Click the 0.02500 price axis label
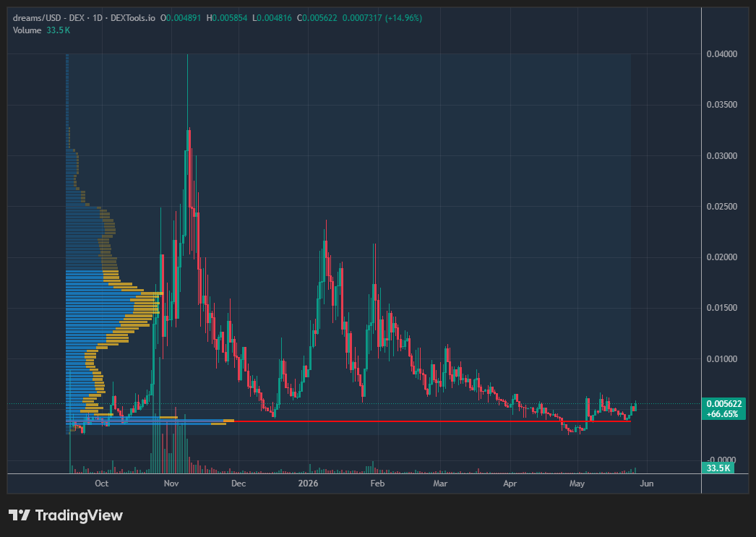This screenshot has height=537, width=756. click(722, 206)
